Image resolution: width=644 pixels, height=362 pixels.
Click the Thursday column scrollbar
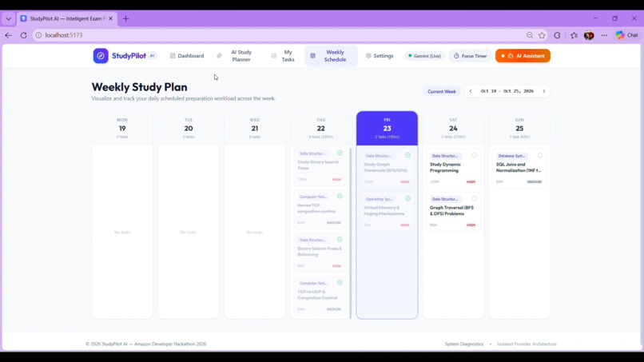[350, 233]
